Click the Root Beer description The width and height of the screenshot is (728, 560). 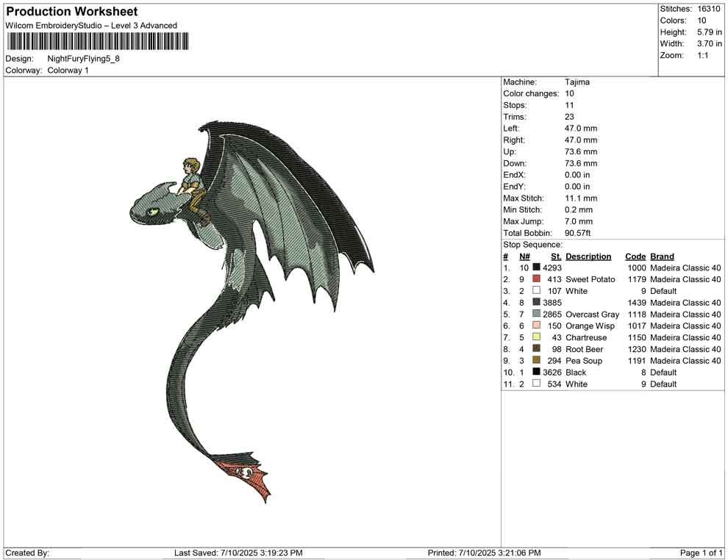584,349
